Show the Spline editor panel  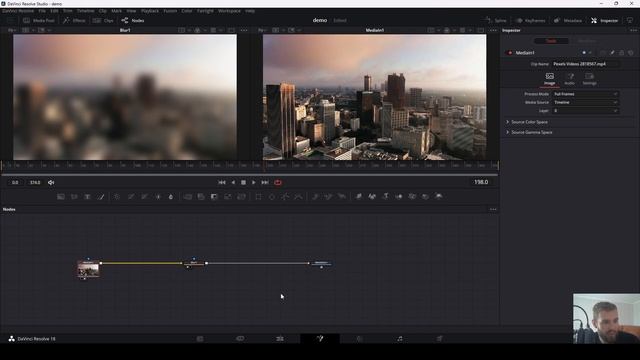(496, 20)
